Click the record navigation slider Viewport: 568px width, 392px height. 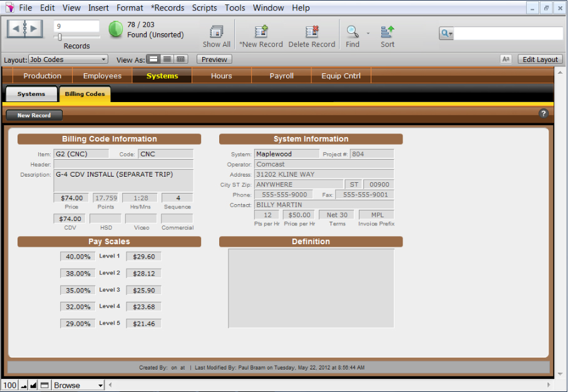click(x=60, y=38)
